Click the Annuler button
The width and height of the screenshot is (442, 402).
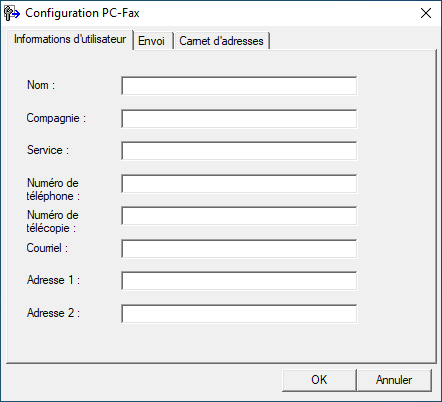pyautogui.click(x=394, y=380)
